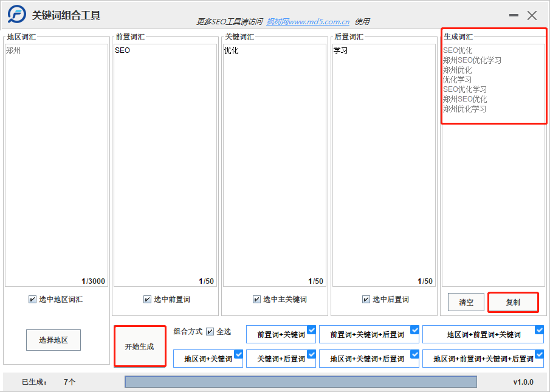Select the generated word 郑州SEO优化
This screenshot has width=550, height=392.
pos(465,99)
